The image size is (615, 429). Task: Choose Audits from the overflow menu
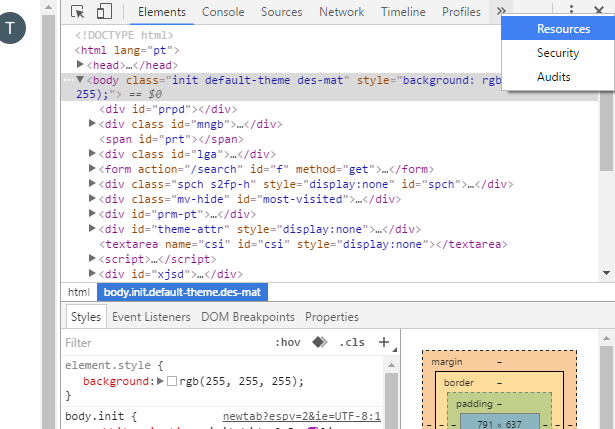pyautogui.click(x=558, y=76)
